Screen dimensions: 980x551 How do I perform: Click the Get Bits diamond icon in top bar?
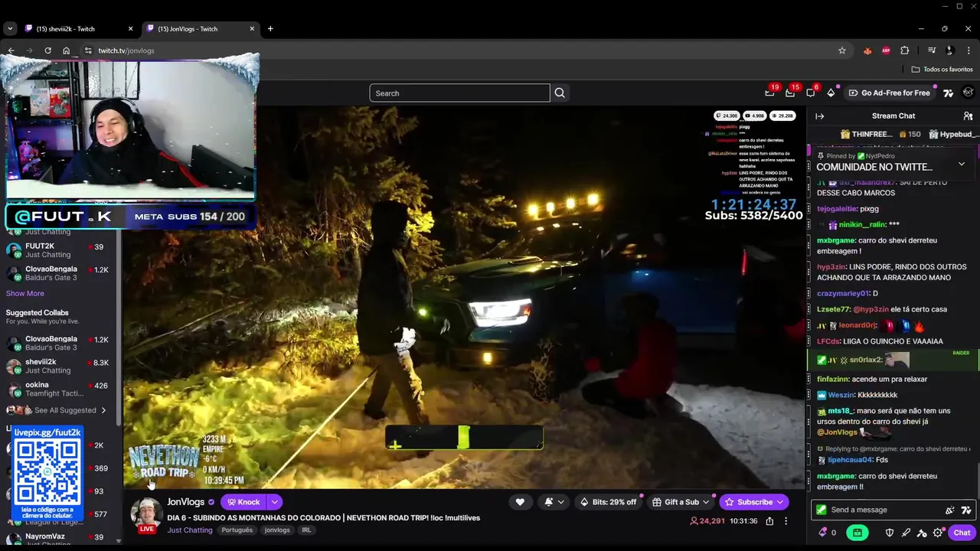click(831, 93)
